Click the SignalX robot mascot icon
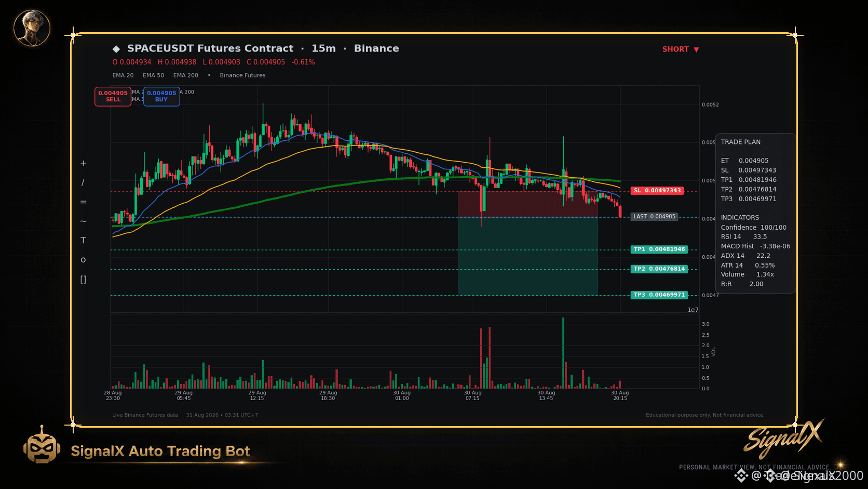 42,445
